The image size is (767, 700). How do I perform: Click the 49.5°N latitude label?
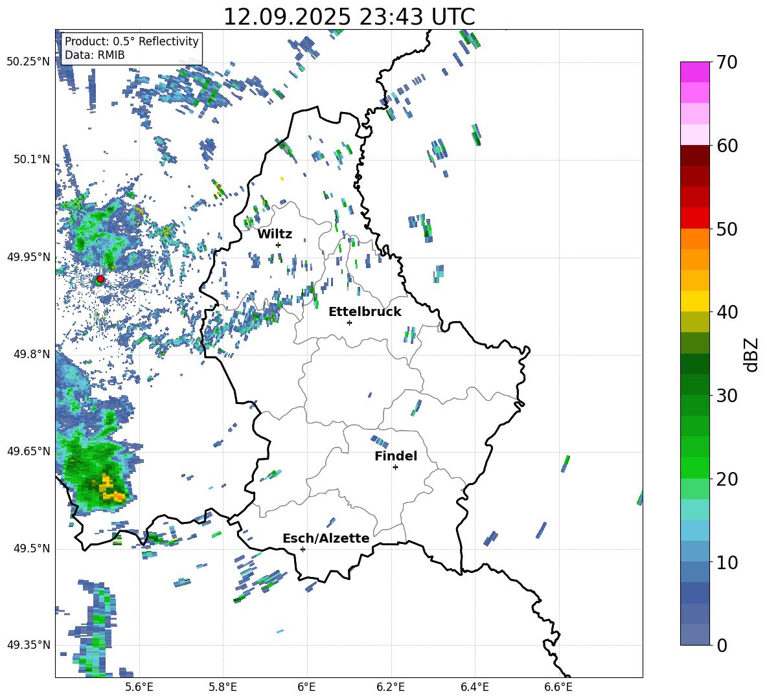pyautogui.click(x=32, y=548)
